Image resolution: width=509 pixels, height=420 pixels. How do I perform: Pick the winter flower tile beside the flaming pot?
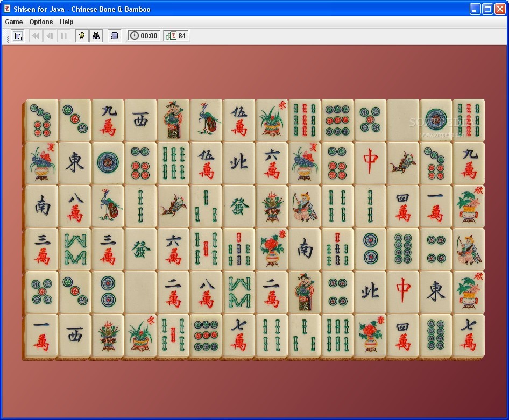coord(140,335)
